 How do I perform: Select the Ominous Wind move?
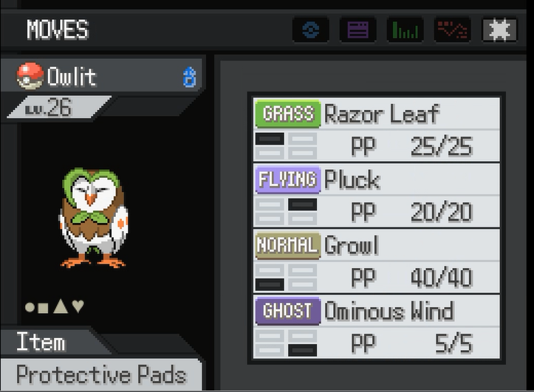377,326
